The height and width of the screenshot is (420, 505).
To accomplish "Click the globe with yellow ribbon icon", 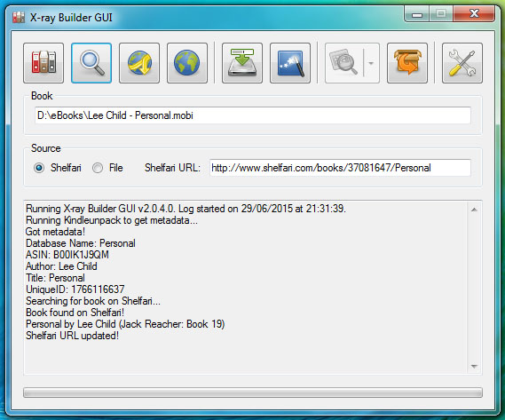I will (x=139, y=63).
